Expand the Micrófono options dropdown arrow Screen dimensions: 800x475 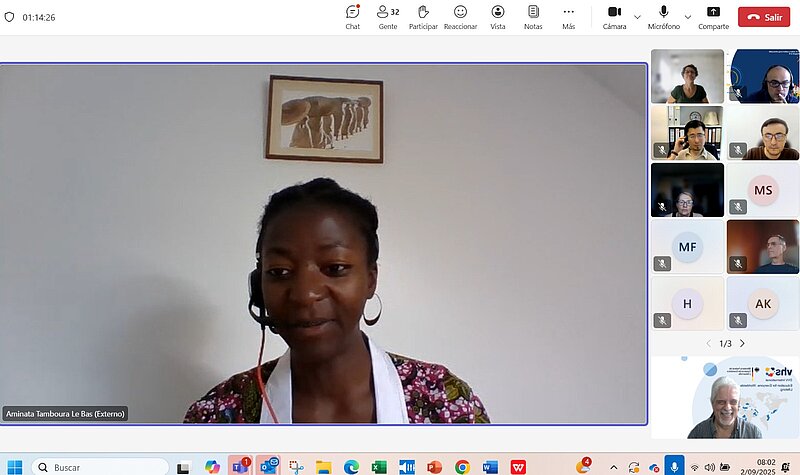(x=687, y=17)
